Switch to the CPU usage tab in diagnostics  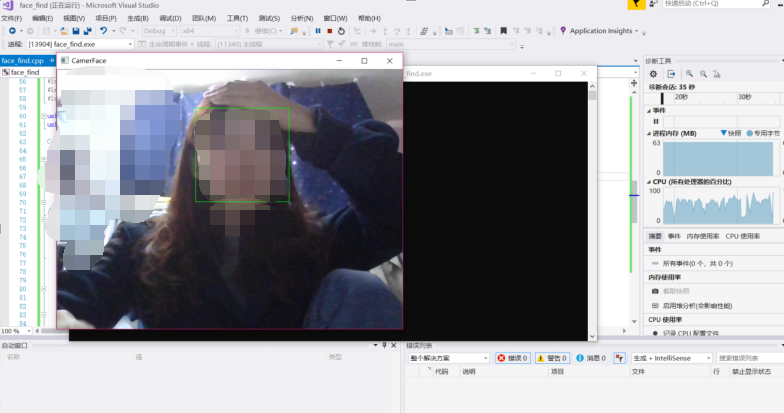(742, 236)
